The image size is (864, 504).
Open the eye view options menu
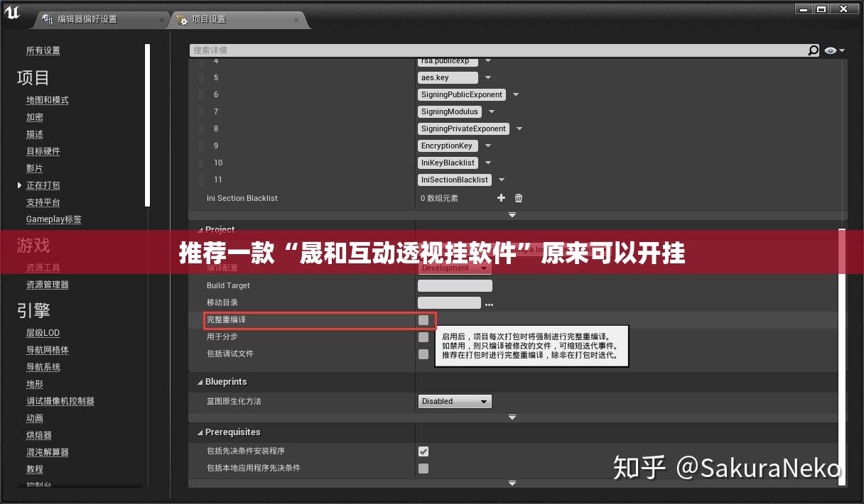tap(834, 50)
